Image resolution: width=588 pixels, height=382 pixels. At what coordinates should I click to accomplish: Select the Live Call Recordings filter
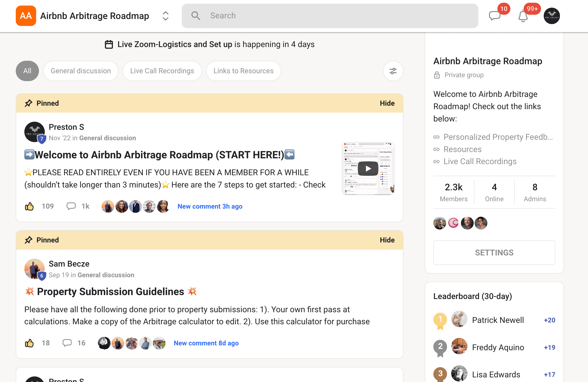click(162, 71)
